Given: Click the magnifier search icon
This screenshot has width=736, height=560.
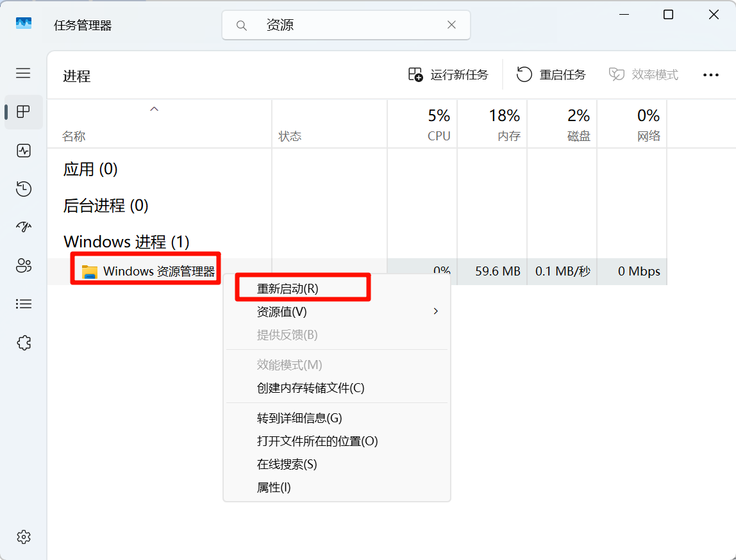Looking at the screenshot, I should click(x=241, y=26).
